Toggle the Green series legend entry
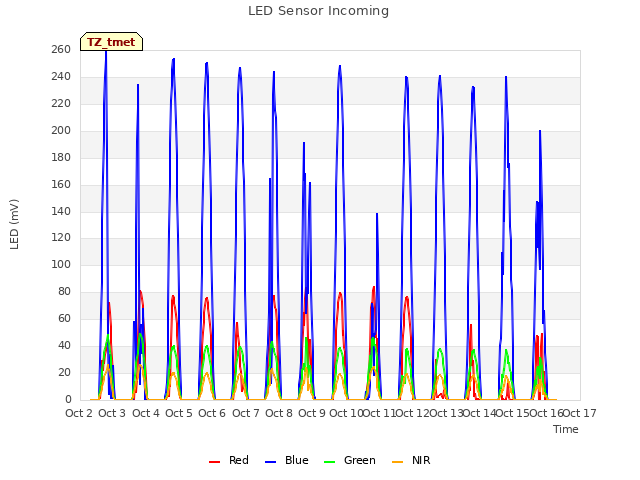The width and height of the screenshot is (640, 480). pos(349,460)
